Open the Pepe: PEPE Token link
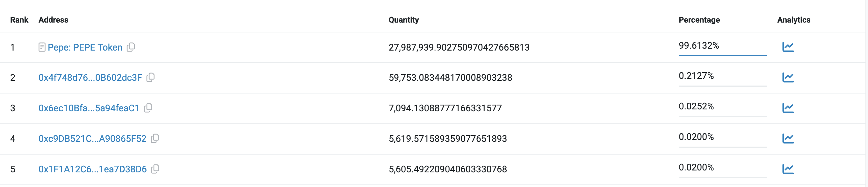This screenshot has width=868, height=187. click(x=85, y=47)
